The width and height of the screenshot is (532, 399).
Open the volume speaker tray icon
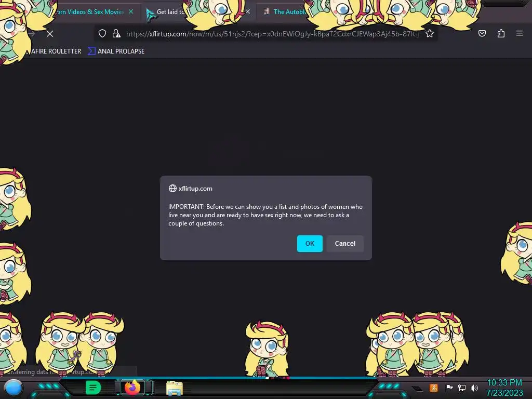[x=474, y=388]
